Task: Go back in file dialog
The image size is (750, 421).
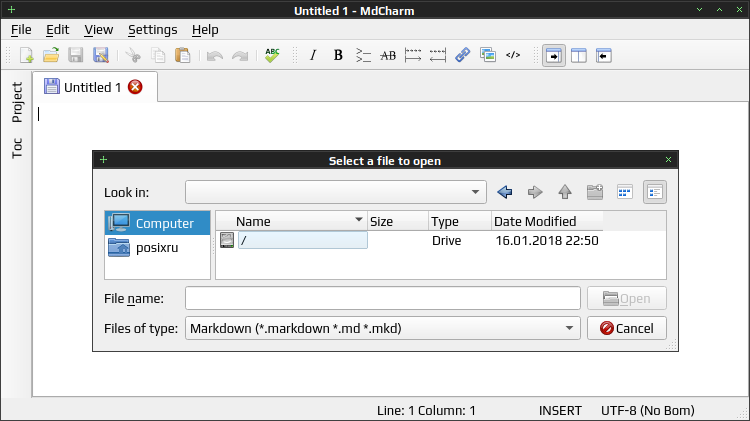Action: pyautogui.click(x=505, y=192)
